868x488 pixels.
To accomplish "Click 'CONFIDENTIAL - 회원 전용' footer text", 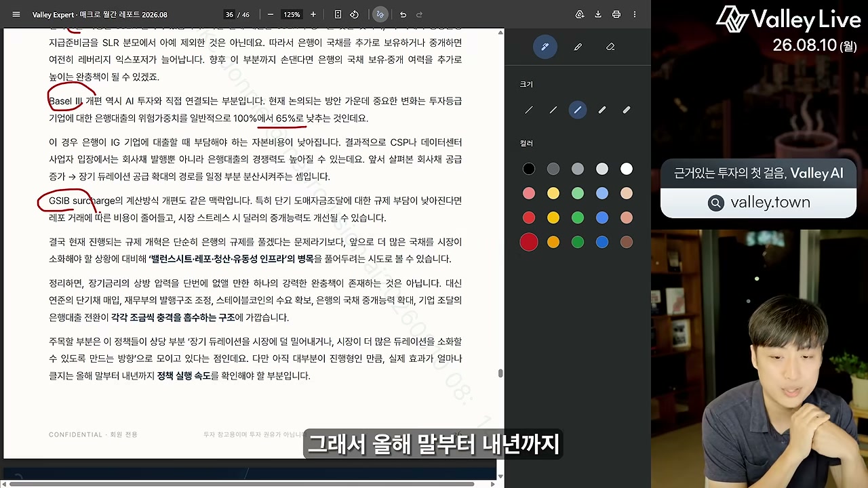I will click(x=93, y=434).
